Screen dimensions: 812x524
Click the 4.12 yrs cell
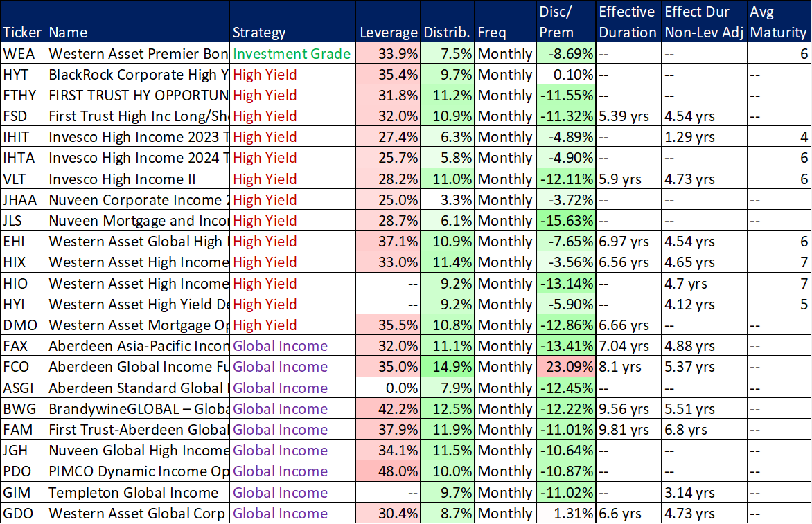(x=705, y=304)
